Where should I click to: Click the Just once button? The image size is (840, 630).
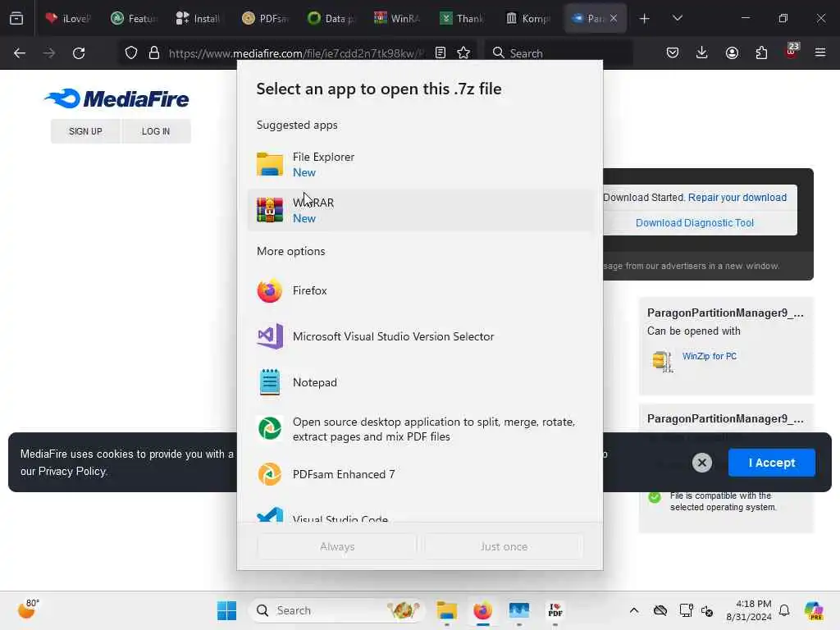pos(504,546)
